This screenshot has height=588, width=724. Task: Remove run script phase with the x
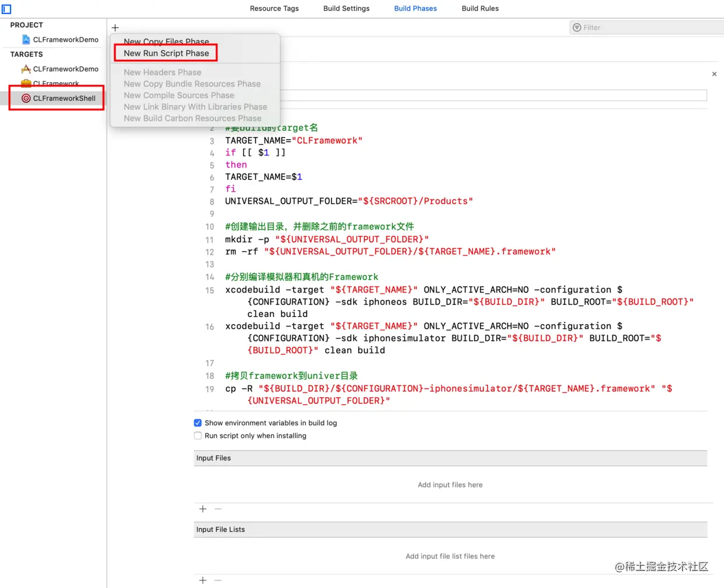click(x=714, y=74)
